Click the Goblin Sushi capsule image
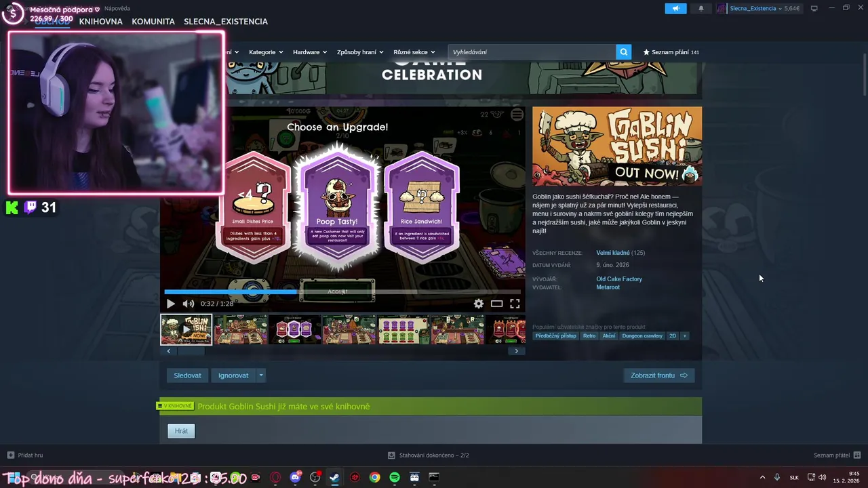This screenshot has height=488, width=868. click(x=617, y=146)
